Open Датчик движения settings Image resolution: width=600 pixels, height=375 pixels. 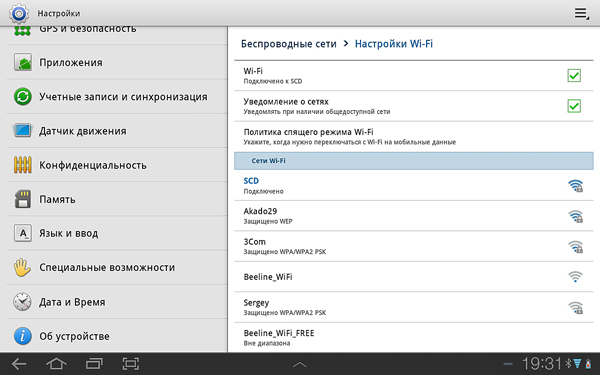click(x=117, y=131)
